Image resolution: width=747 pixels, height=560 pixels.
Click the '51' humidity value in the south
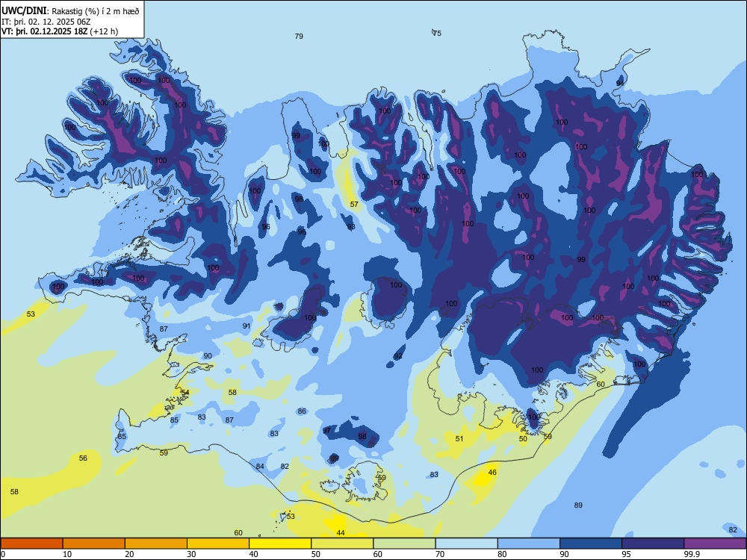(x=459, y=438)
